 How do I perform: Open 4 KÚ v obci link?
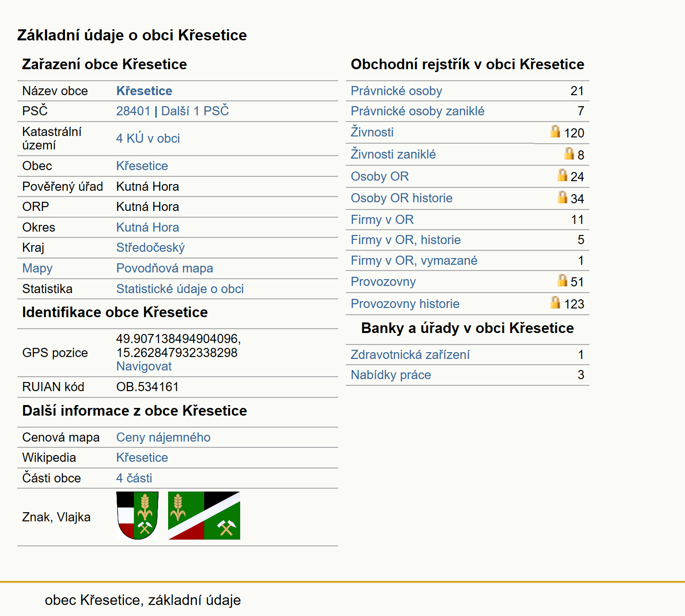point(148,138)
